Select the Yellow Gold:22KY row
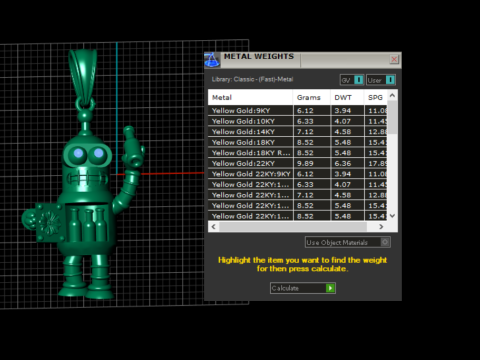 (298, 163)
